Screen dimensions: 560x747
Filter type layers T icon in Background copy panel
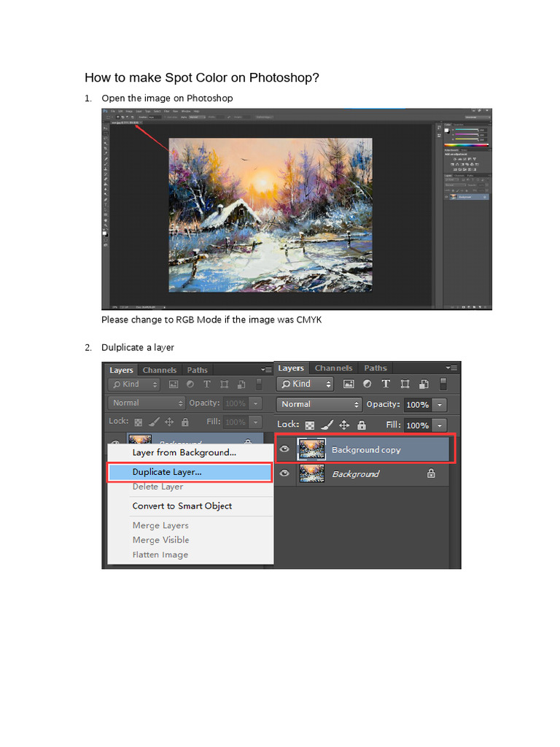pyautogui.click(x=386, y=384)
